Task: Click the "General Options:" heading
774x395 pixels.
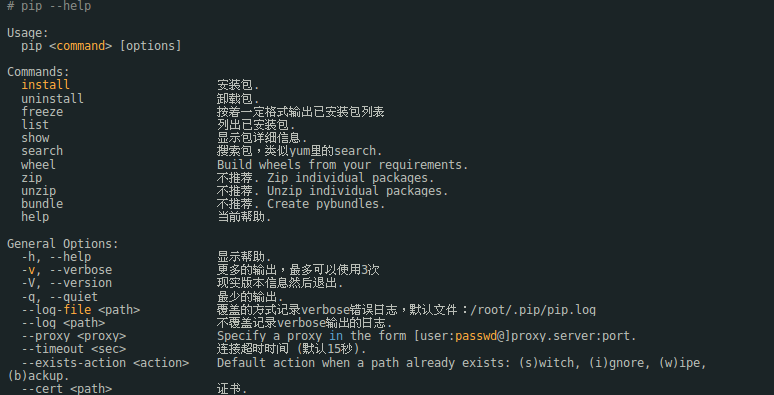Action: point(63,244)
